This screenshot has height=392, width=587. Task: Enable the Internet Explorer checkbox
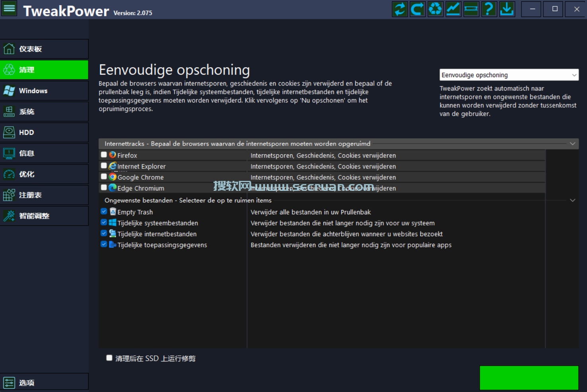(104, 166)
